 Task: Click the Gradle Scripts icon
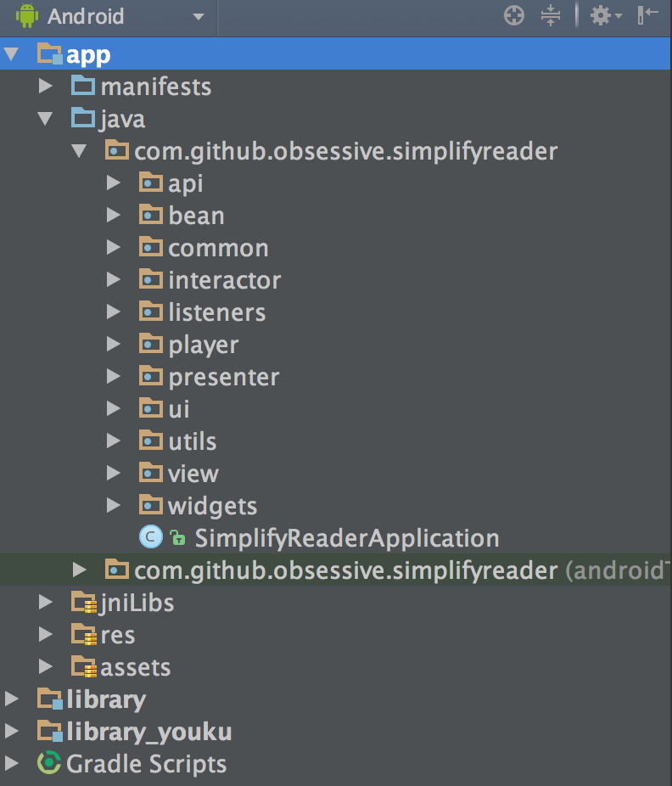coord(49,763)
